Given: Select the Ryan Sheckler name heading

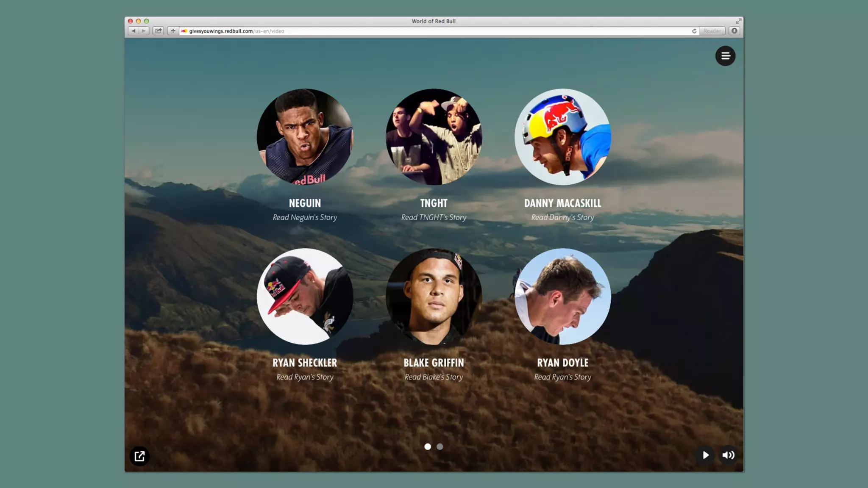Looking at the screenshot, I should tap(305, 363).
